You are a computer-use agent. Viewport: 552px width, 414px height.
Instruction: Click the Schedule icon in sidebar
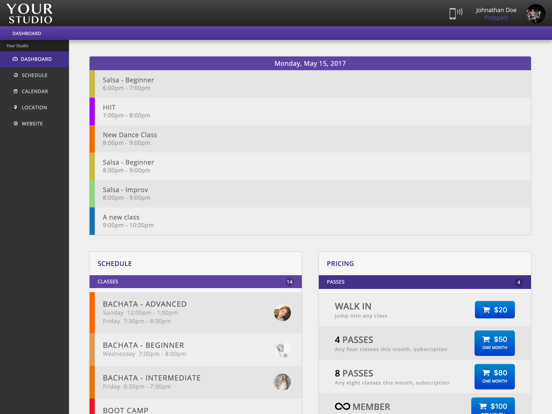tap(15, 75)
